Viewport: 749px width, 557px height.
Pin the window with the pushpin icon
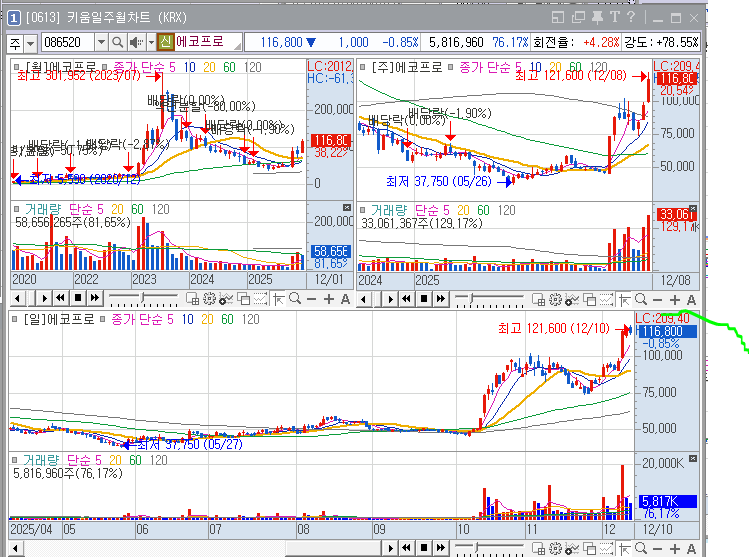click(x=597, y=18)
